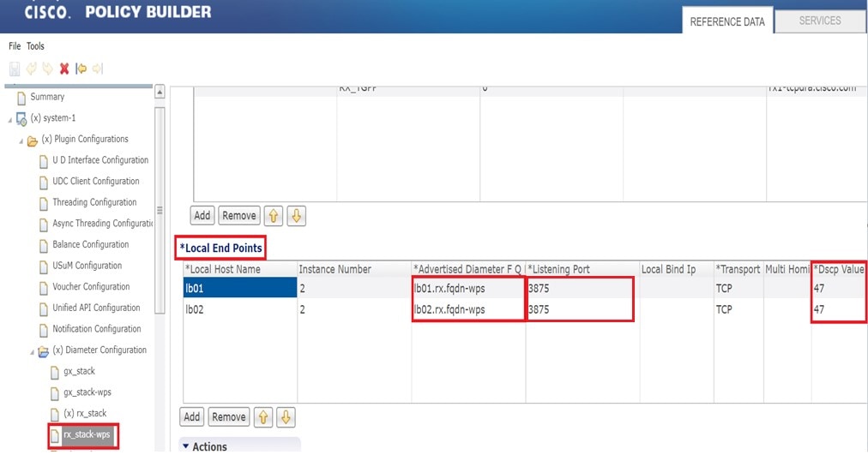The width and height of the screenshot is (868, 461).
Task: Collapse the Actions section
Action: coord(186,446)
